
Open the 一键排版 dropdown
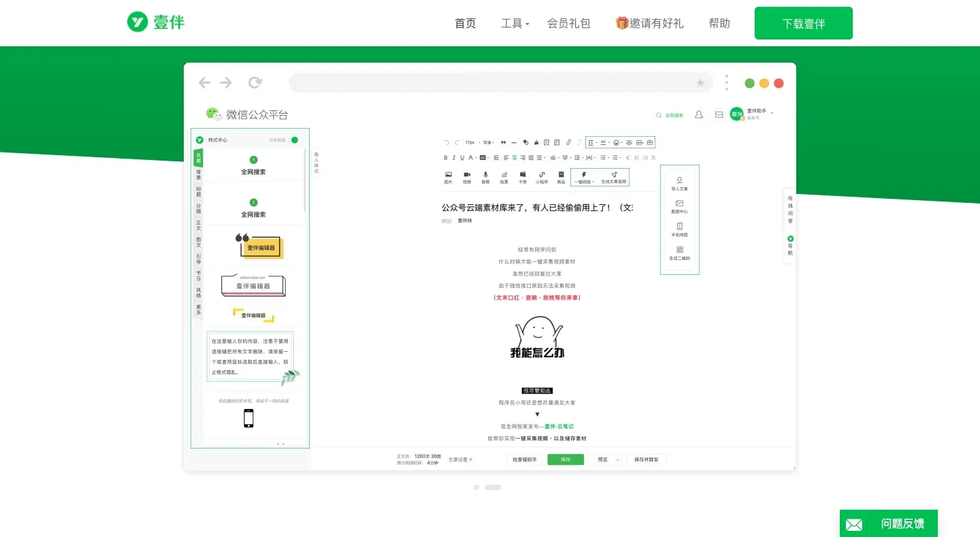584,178
